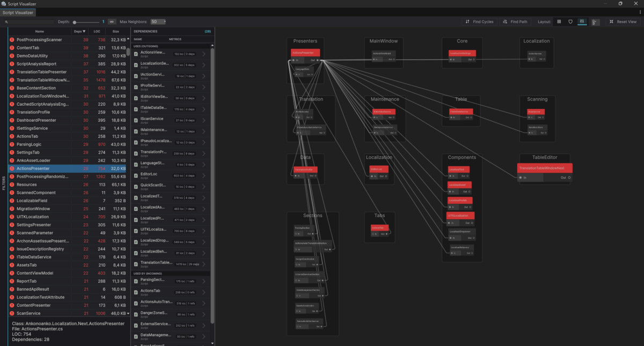Focus the script search input field

[x=31, y=22]
